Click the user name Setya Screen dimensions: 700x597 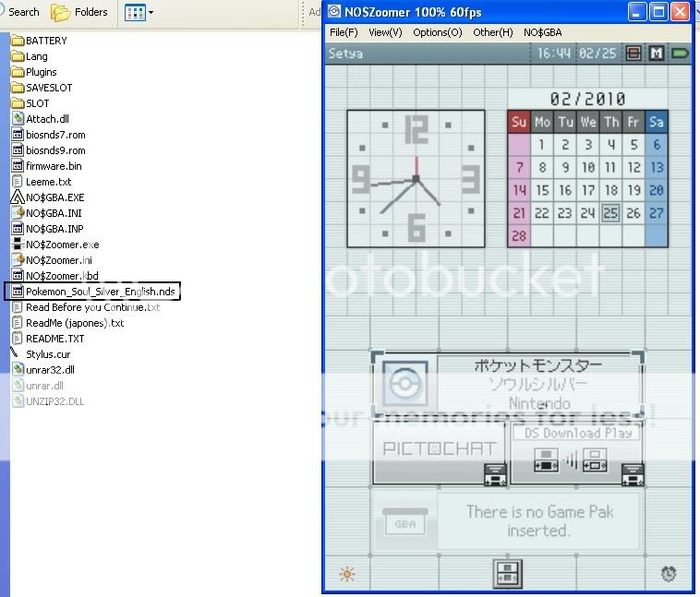(x=345, y=54)
